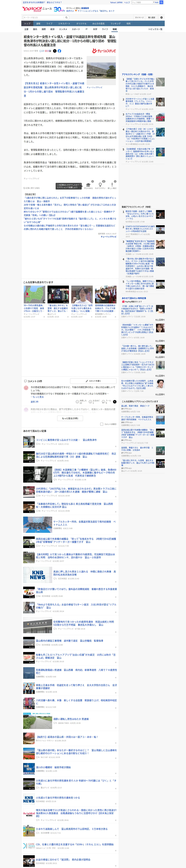Share the article on X

click(55, 51)
